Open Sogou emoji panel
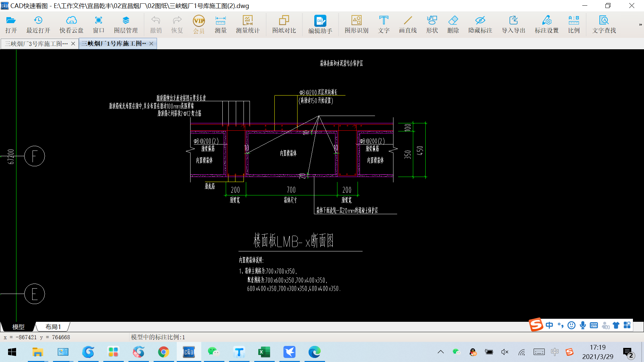 (x=571, y=325)
